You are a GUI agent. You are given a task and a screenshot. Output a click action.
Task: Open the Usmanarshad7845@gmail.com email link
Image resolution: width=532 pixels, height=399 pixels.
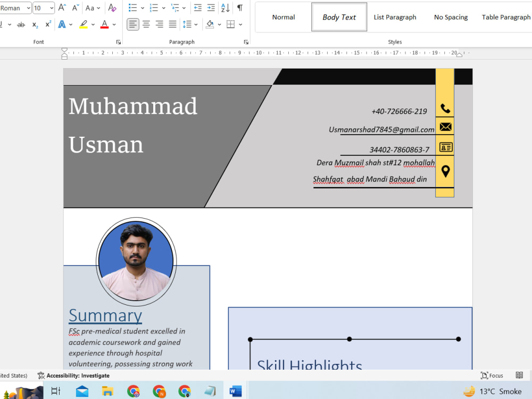tap(381, 130)
